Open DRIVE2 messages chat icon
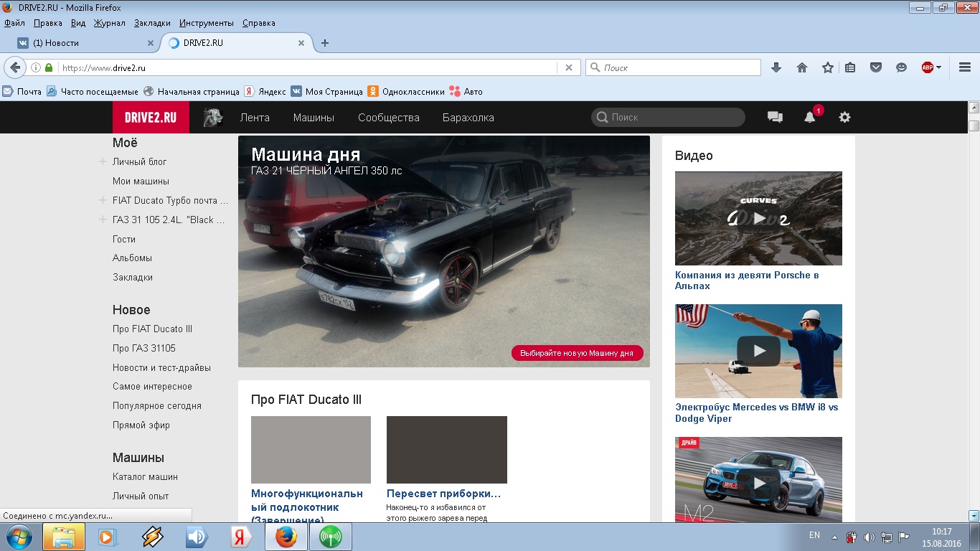 775,118
